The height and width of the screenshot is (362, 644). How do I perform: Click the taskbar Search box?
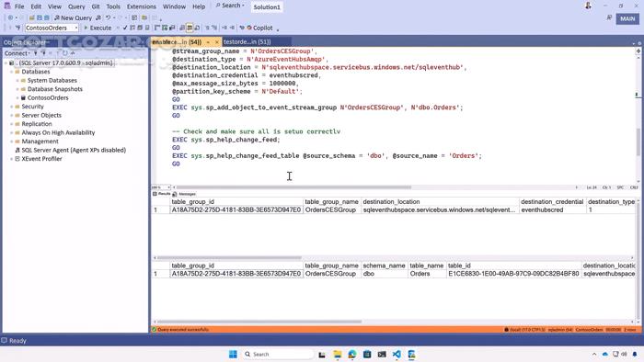pyautogui.click(x=278, y=355)
